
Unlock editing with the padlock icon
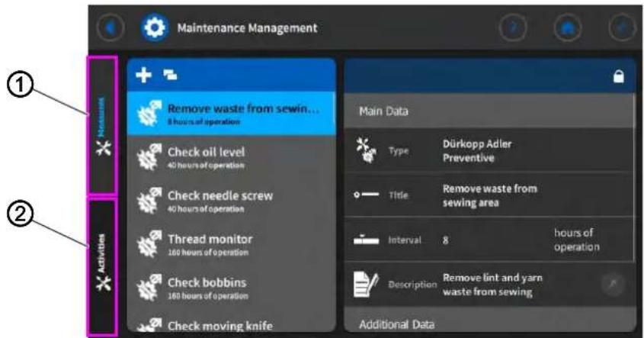(x=619, y=76)
